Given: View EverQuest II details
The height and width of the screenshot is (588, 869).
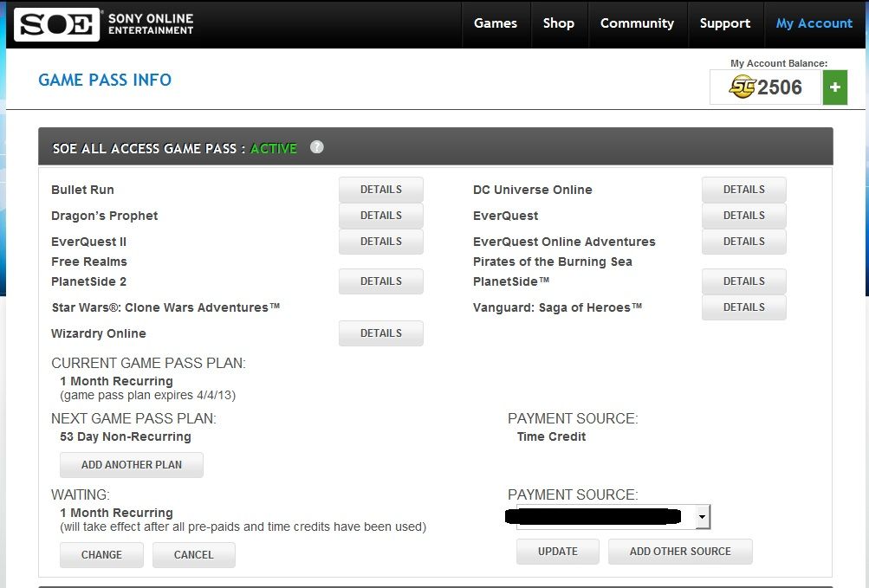Looking at the screenshot, I should coord(380,242).
